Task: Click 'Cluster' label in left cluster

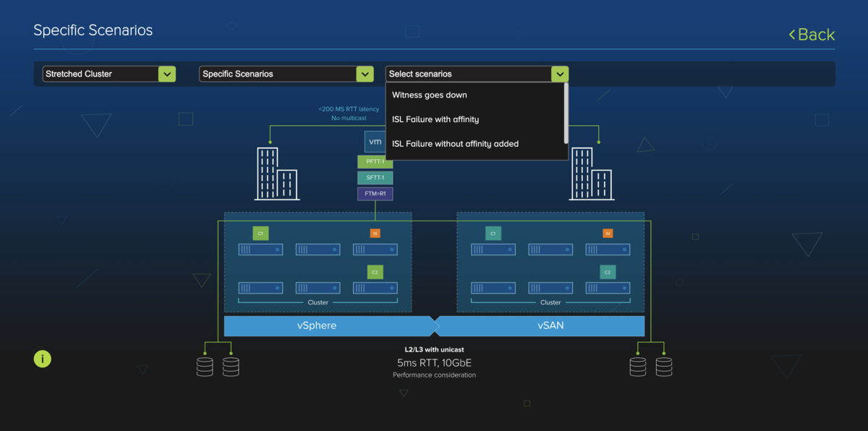Action: pyautogui.click(x=318, y=303)
